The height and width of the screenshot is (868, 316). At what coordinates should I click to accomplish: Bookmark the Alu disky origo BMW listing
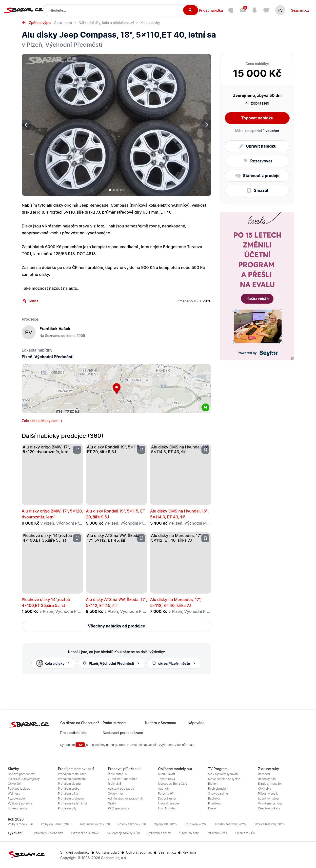77,449
